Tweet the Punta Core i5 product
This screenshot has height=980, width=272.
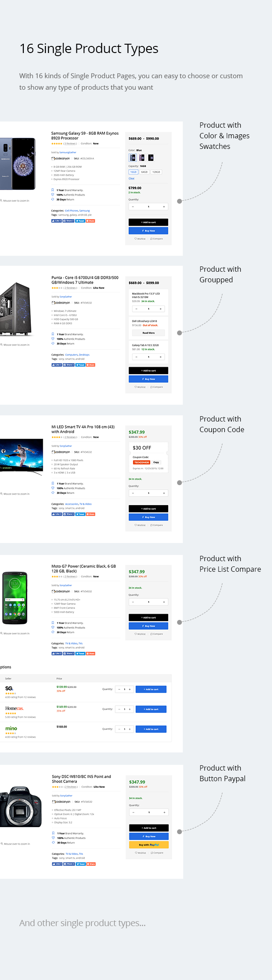point(80,365)
